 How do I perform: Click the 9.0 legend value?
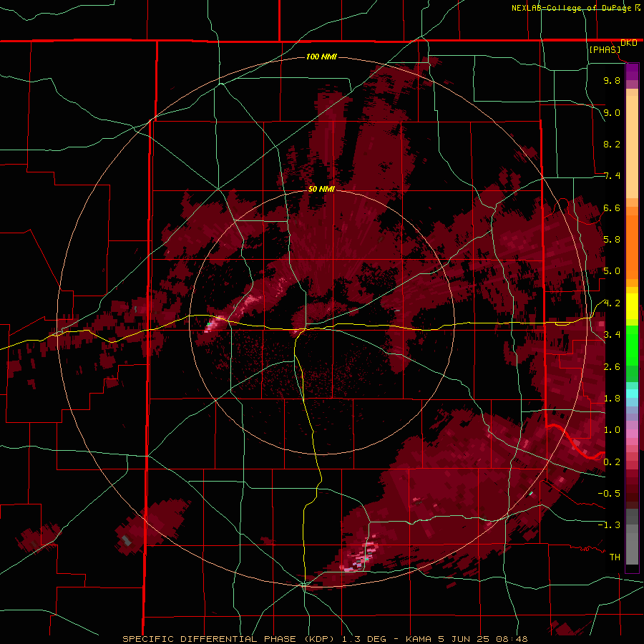pos(612,112)
